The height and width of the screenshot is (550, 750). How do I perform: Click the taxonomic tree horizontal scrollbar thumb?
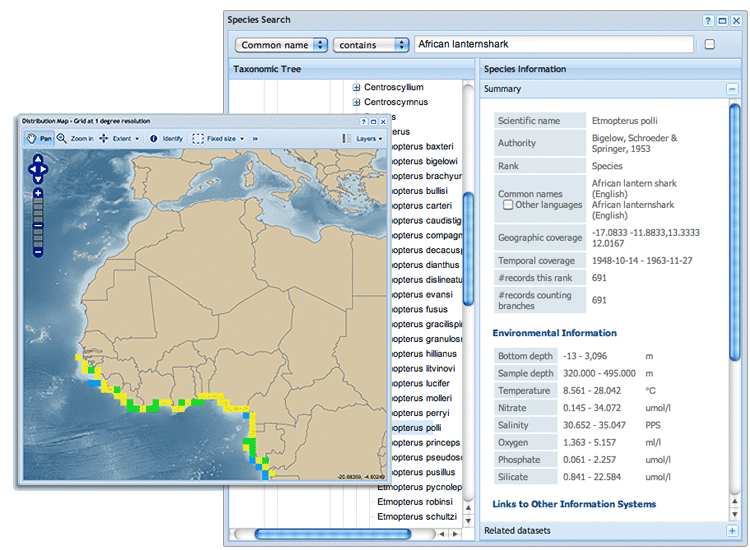[x=332, y=534]
